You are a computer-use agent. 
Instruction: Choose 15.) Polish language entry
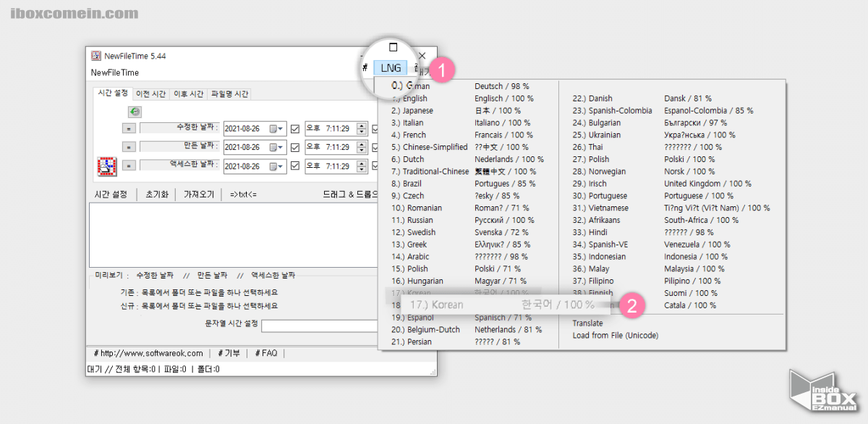click(468, 268)
